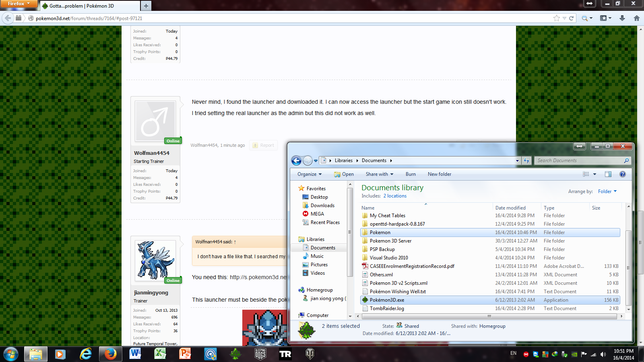Open the Firefox search engine dropdown arrow

pyautogui.click(x=591, y=18)
